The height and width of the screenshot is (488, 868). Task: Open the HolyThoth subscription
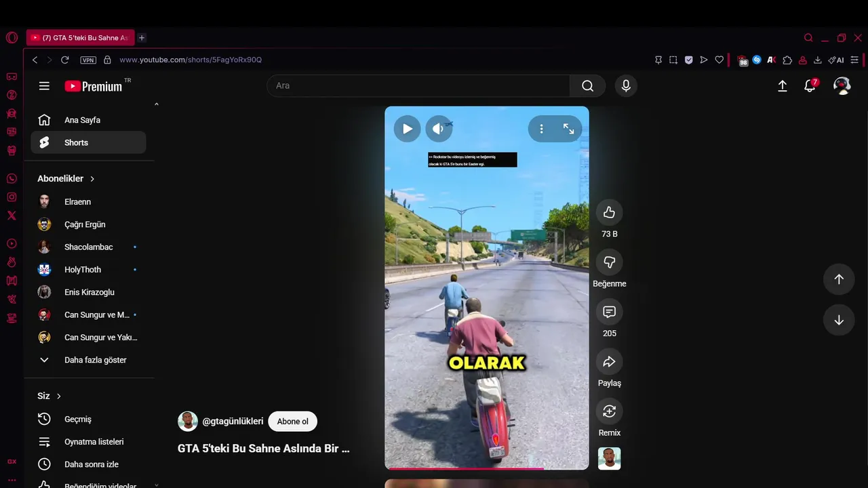click(88, 270)
